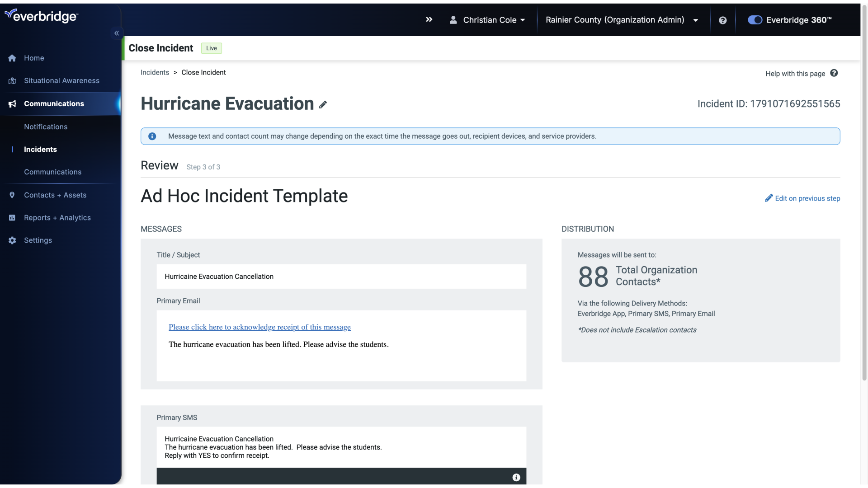This screenshot has width=868, height=488.
Task: Click the Help question mark icon
Action: (723, 20)
